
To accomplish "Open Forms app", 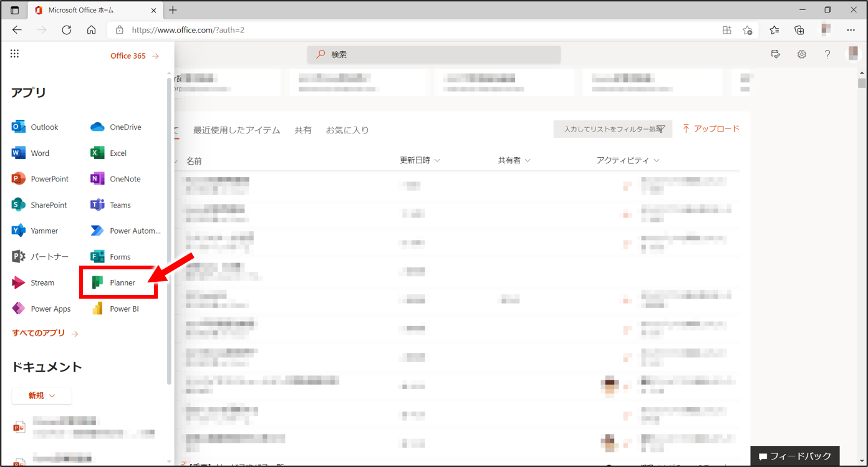I will point(111,257).
